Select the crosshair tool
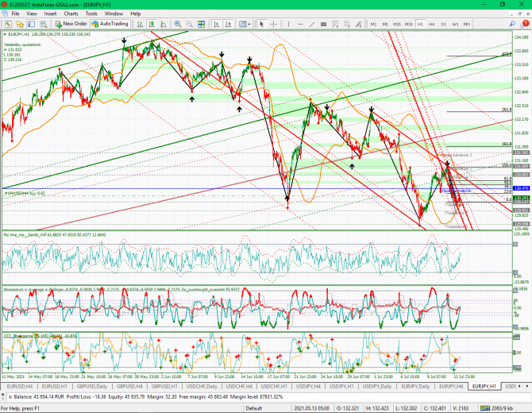 coord(273,24)
